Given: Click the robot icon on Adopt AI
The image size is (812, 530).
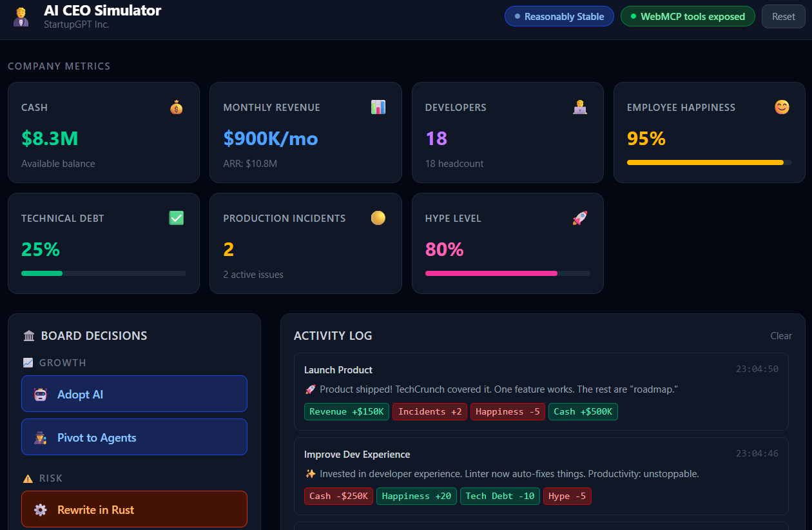Looking at the screenshot, I should click(x=41, y=395).
